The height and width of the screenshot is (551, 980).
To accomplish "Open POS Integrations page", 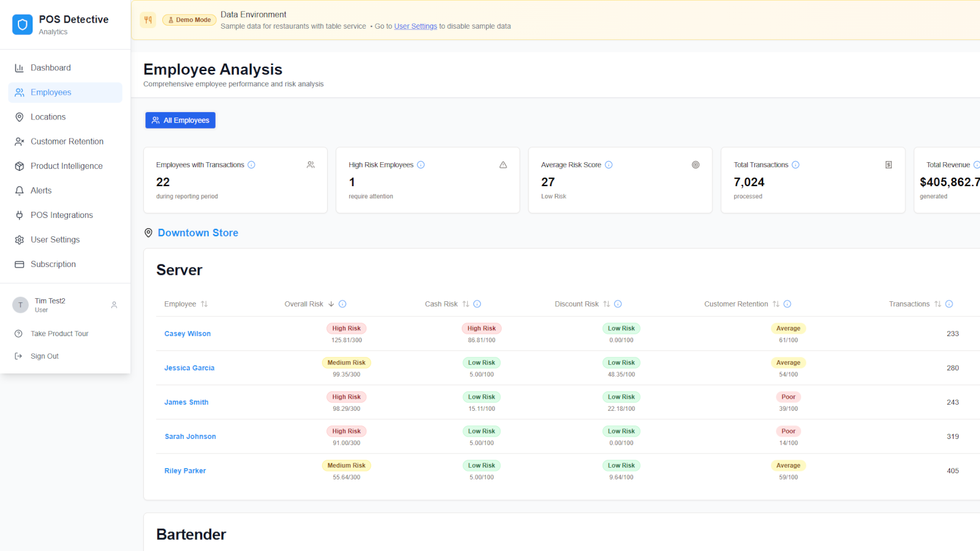I will pos(62,215).
